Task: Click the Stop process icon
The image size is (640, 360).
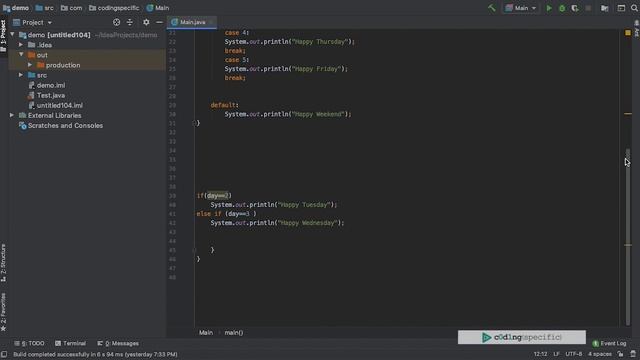Action: pyautogui.click(x=588, y=8)
